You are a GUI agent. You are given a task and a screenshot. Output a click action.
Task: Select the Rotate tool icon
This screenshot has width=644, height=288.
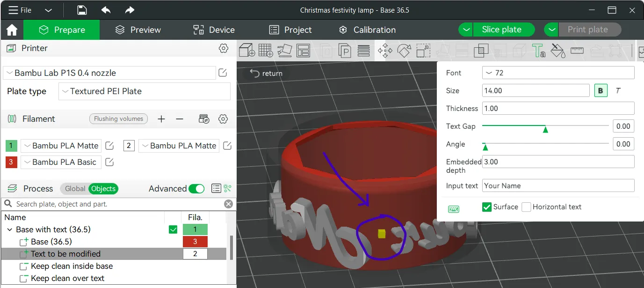click(x=404, y=50)
